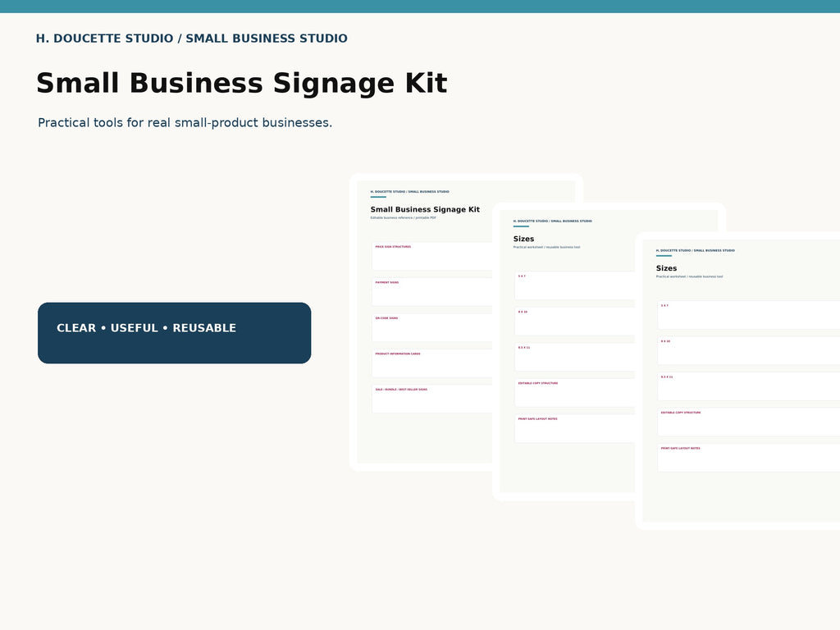Image resolution: width=840 pixels, height=630 pixels.
Task: Click 'EDITABLE COPY STRUCTURE' on front-most Sizes page
Action: pos(748,422)
